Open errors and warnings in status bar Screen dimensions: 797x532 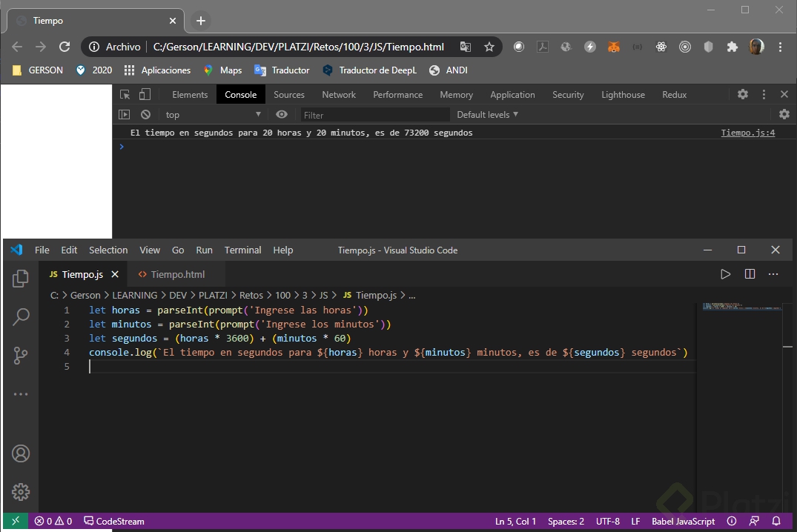point(53,522)
